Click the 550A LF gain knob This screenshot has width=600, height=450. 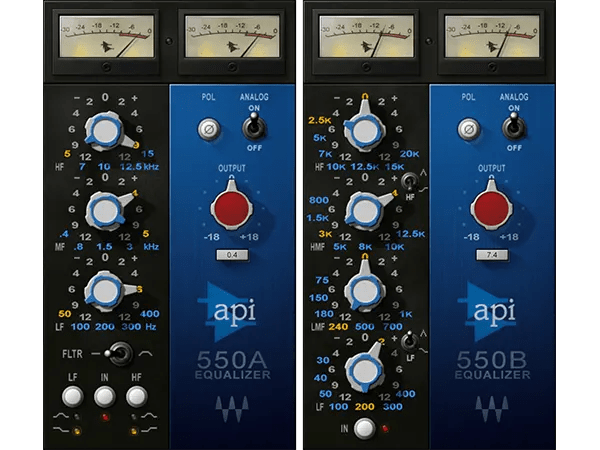pyautogui.click(x=105, y=291)
